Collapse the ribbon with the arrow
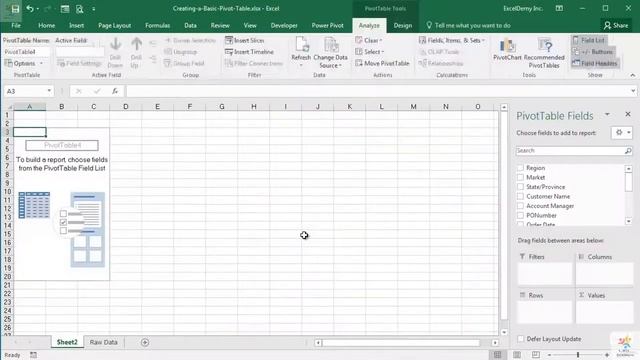Image resolution: width=640 pixels, height=360 pixels. pos(633,75)
